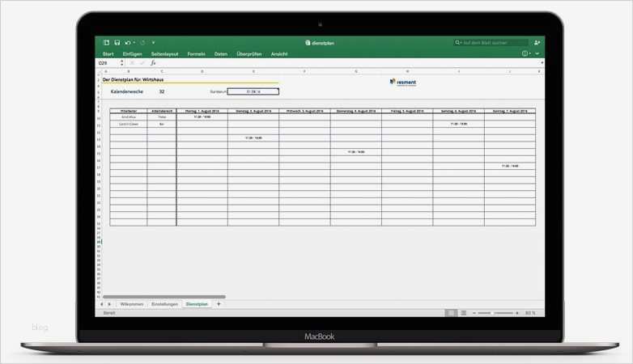Click the fx insert function icon
The width and height of the screenshot is (633, 364).
pos(153,63)
